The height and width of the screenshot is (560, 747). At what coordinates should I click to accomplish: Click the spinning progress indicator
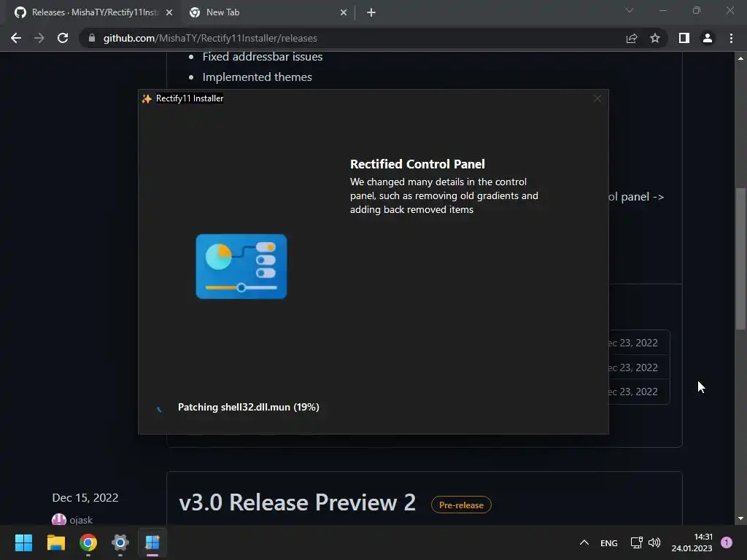159,408
